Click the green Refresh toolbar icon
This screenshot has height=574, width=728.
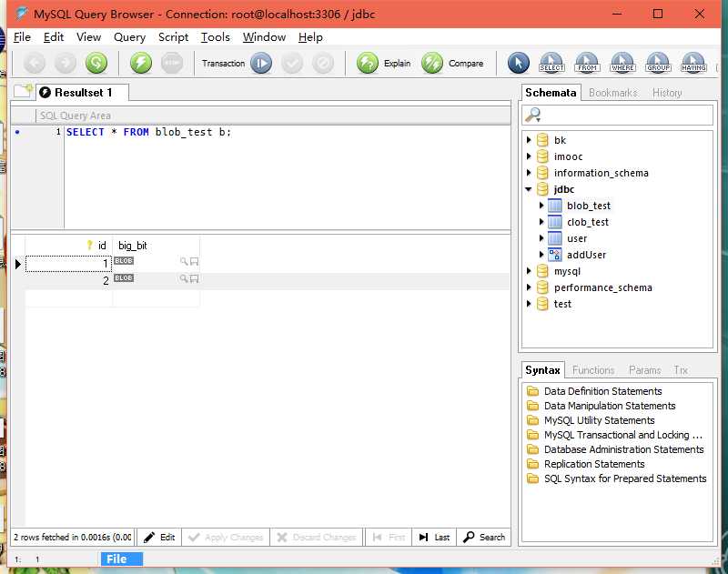[x=96, y=63]
